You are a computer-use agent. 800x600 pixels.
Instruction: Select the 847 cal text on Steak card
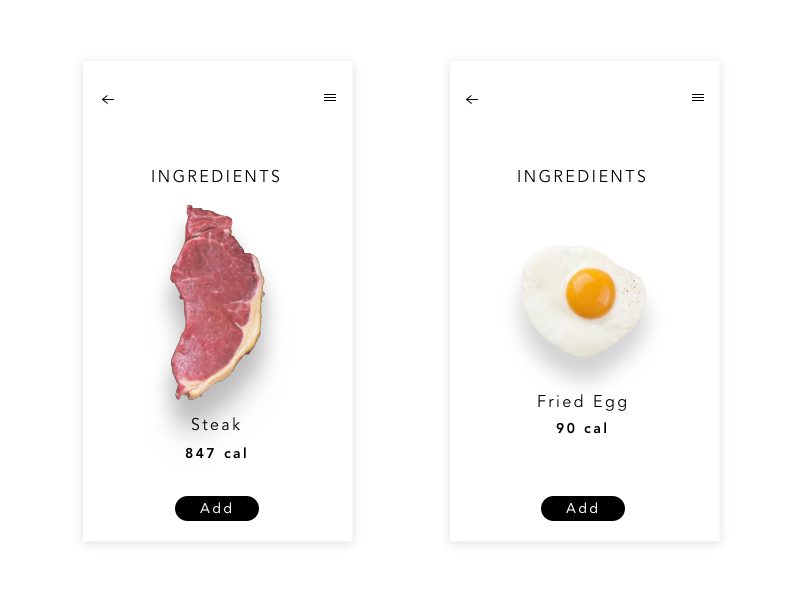pyautogui.click(x=216, y=453)
